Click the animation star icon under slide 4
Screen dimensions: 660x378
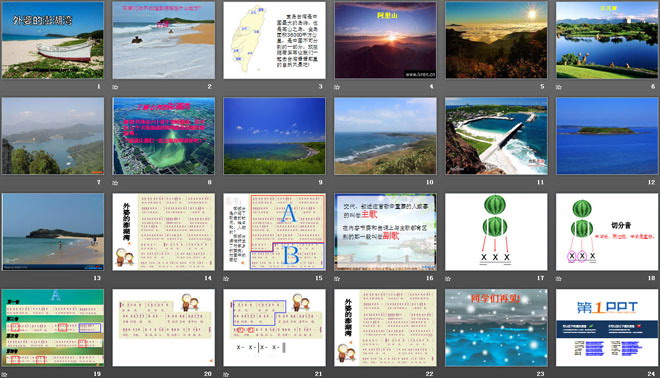tap(337, 87)
